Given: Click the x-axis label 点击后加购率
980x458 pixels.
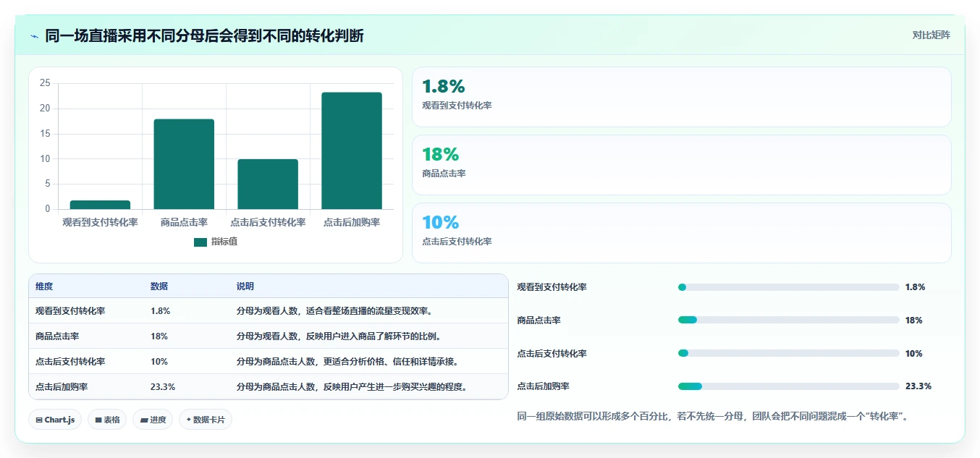Looking at the screenshot, I should coord(352,222).
